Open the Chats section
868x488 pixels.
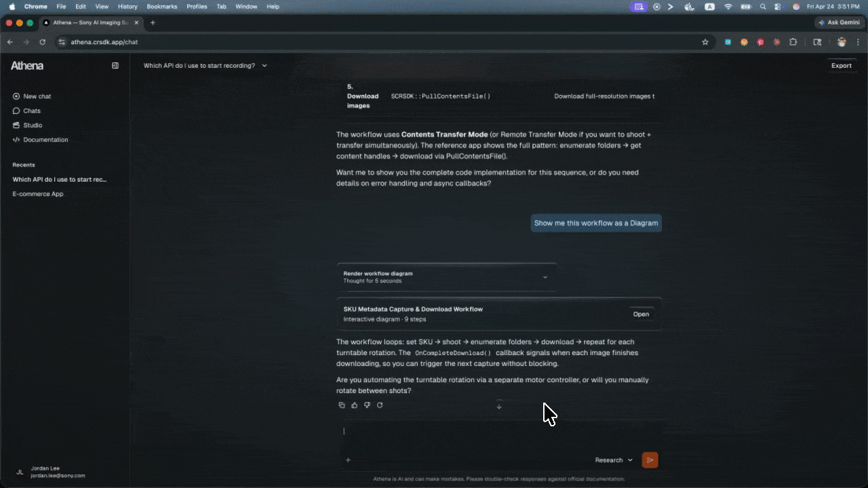(27, 110)
